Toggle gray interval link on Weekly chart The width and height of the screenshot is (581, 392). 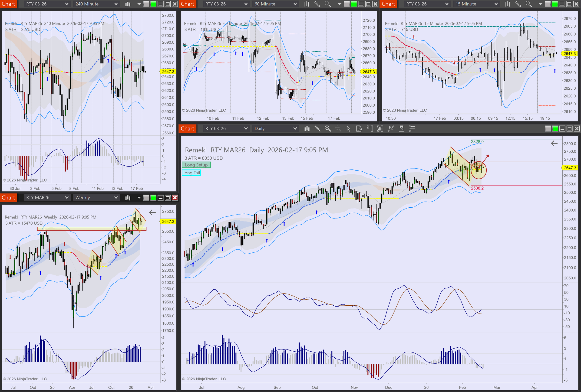[x=146, y=198]
